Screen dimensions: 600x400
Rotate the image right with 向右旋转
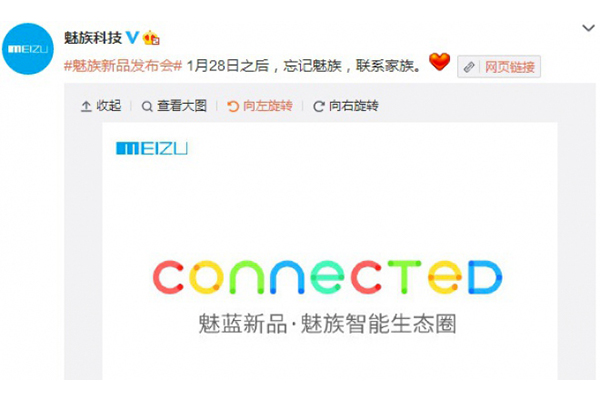[346, 106]
